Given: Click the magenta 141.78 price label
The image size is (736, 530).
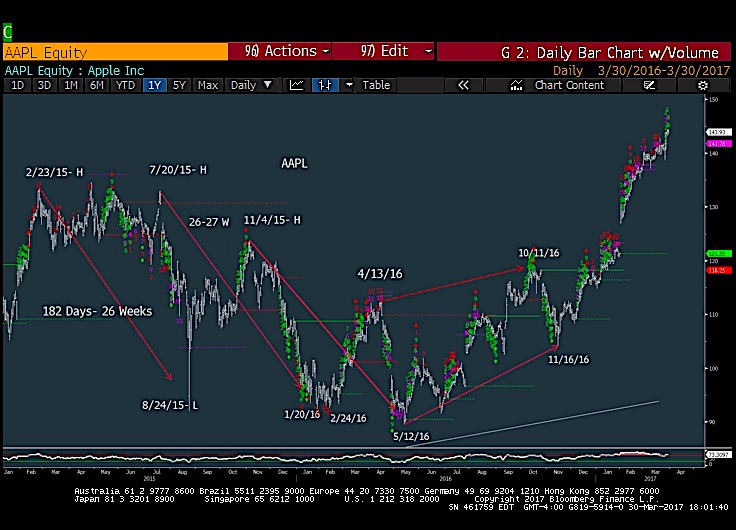Looking at the screenshot, I should [719, 143].
